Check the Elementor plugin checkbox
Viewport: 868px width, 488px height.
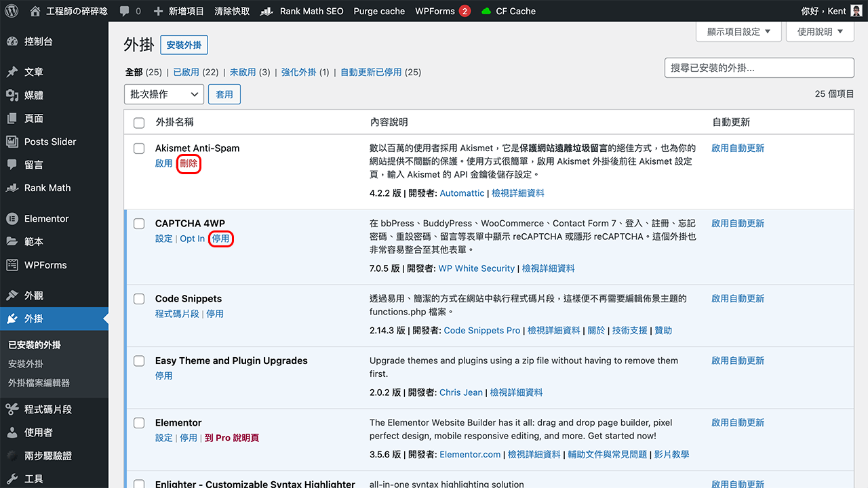(139, 422)
